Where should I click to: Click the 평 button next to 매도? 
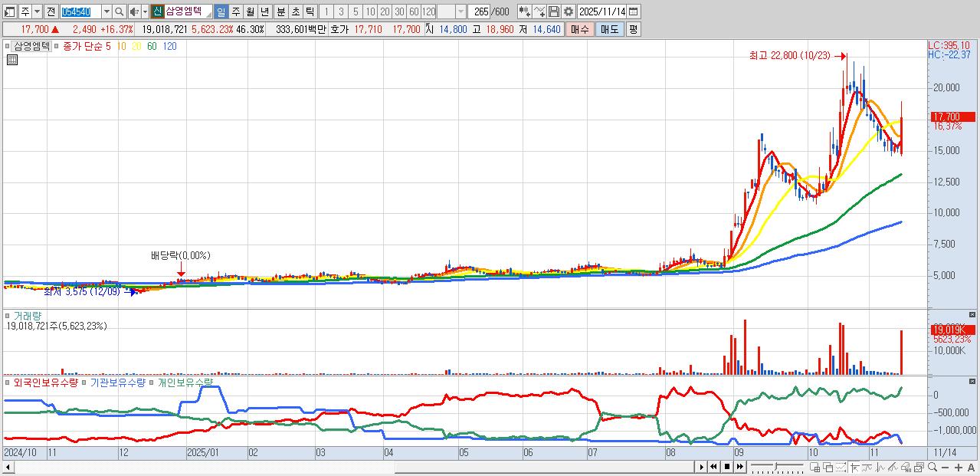click(633, 29)
